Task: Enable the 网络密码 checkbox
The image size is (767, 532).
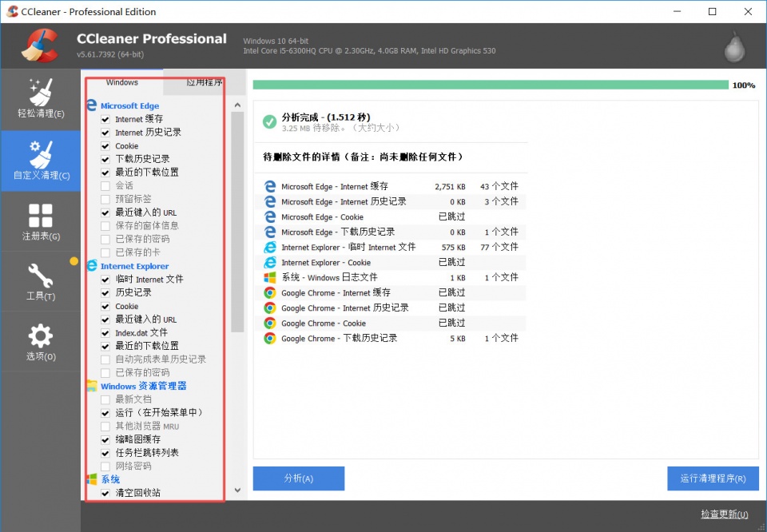Action: coord(105,466)
